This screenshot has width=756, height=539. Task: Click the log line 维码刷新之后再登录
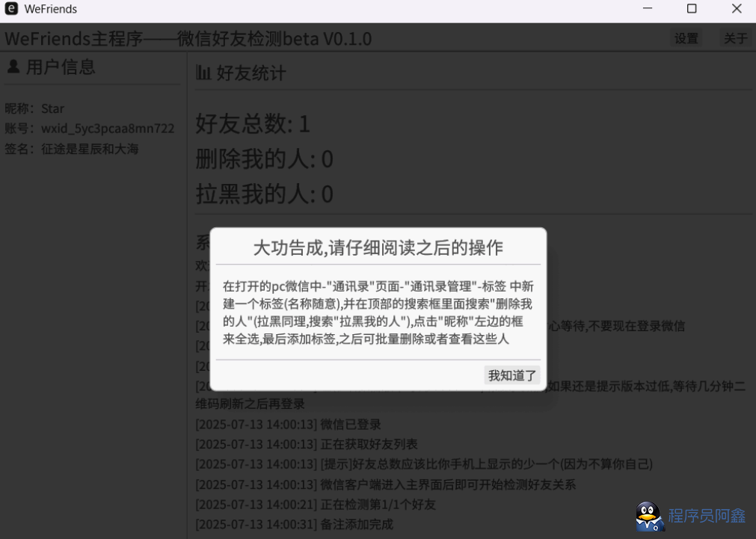coord(250,404)
